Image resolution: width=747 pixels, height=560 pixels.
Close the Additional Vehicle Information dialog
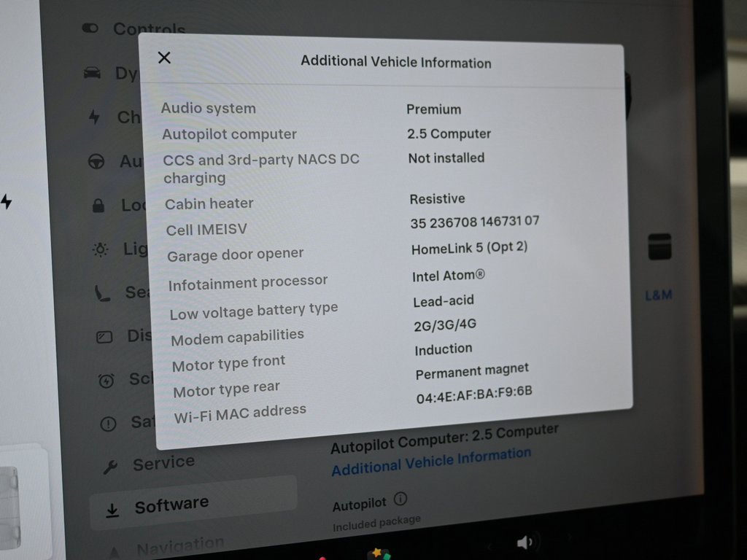click(164, 58)
